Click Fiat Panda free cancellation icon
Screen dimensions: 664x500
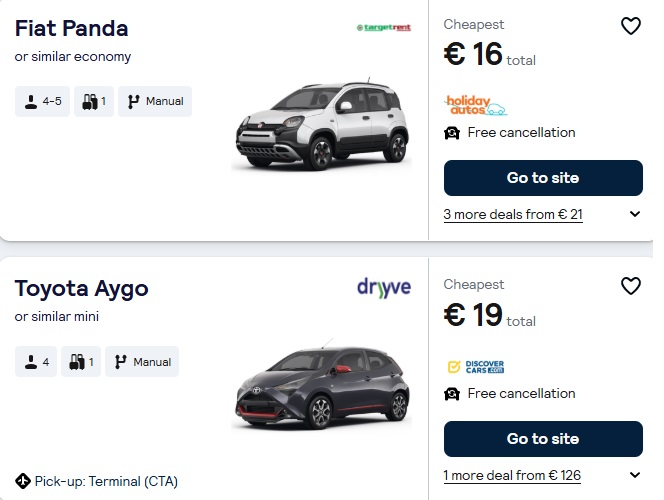coord(452,133)
